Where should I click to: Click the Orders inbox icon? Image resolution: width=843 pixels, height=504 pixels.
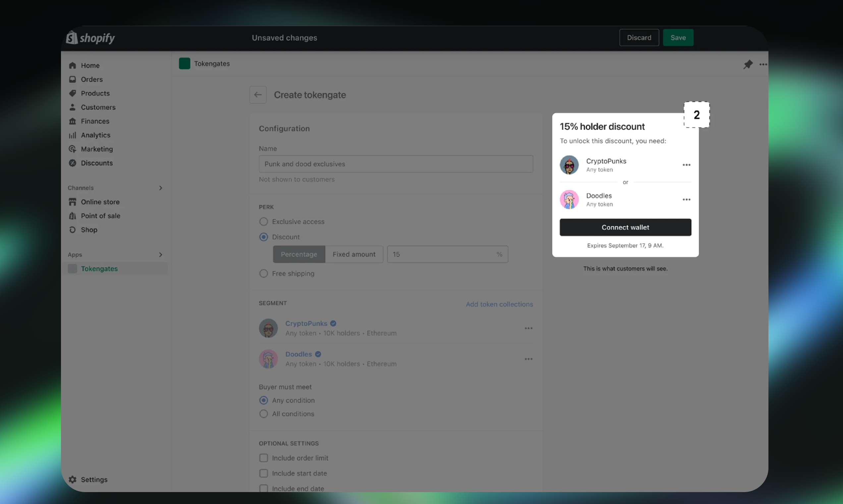[x=72, y=79]
